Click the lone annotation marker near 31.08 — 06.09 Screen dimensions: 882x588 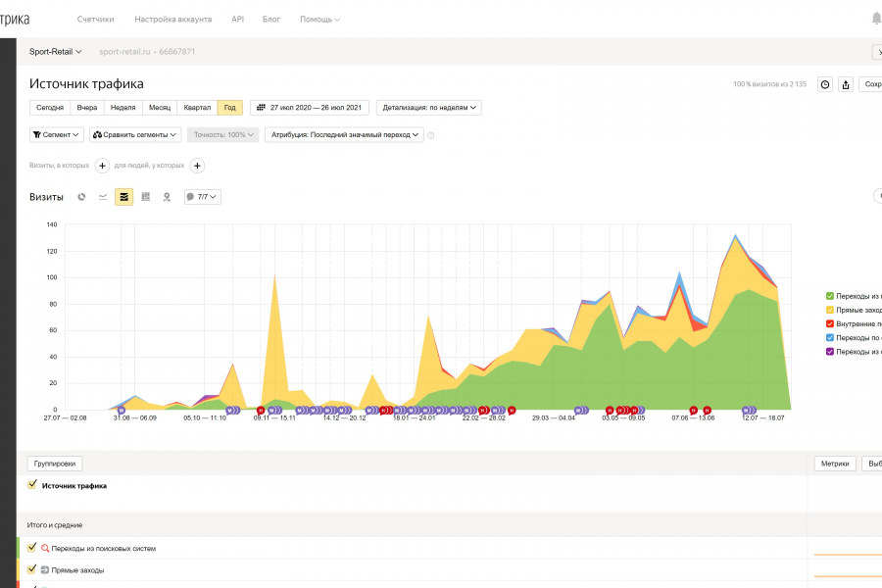tap(121, 411)
